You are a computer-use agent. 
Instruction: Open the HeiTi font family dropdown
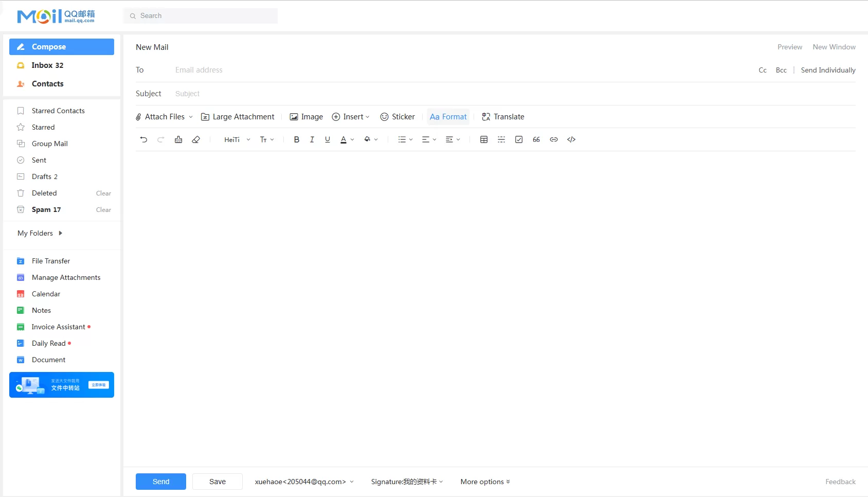(x=237, y=139)
